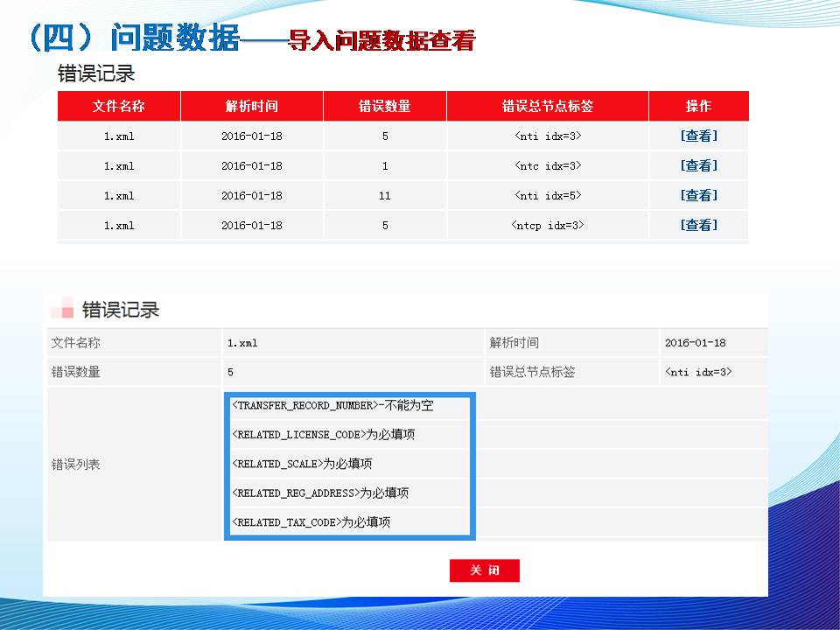Click the RELATED_REG_ADDRESS error entry

coord(320,493)
